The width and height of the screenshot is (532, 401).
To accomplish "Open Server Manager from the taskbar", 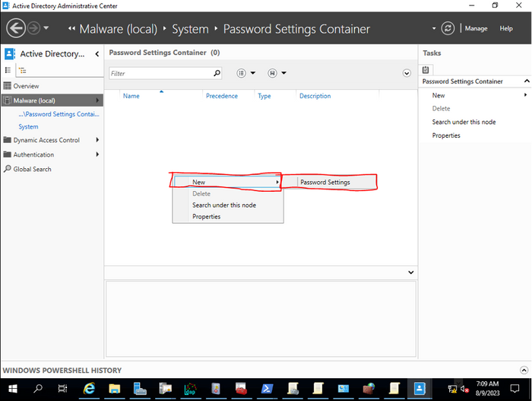I will tap(139, 388).
